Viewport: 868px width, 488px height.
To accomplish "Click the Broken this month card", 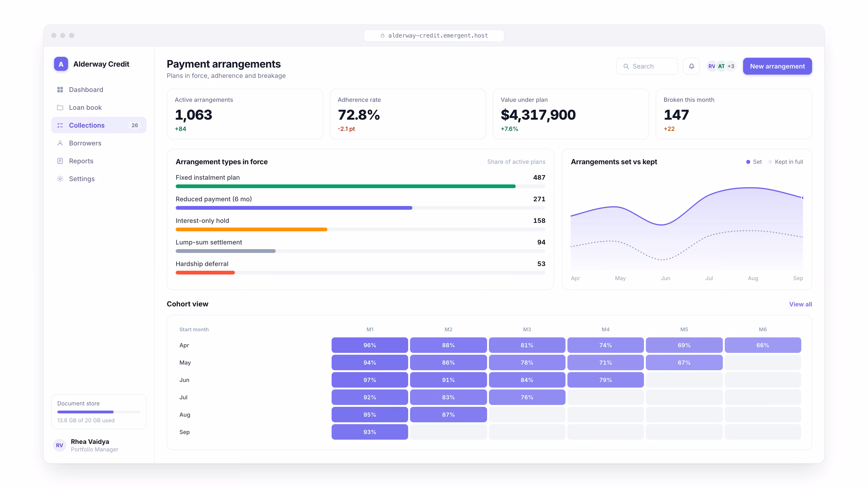I will click(x=734, y=114).
